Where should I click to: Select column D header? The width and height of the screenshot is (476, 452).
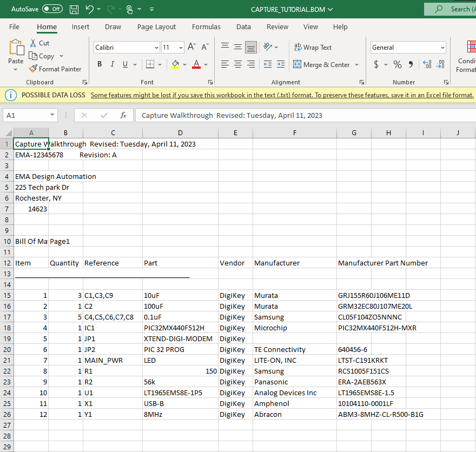coord(180,133)
